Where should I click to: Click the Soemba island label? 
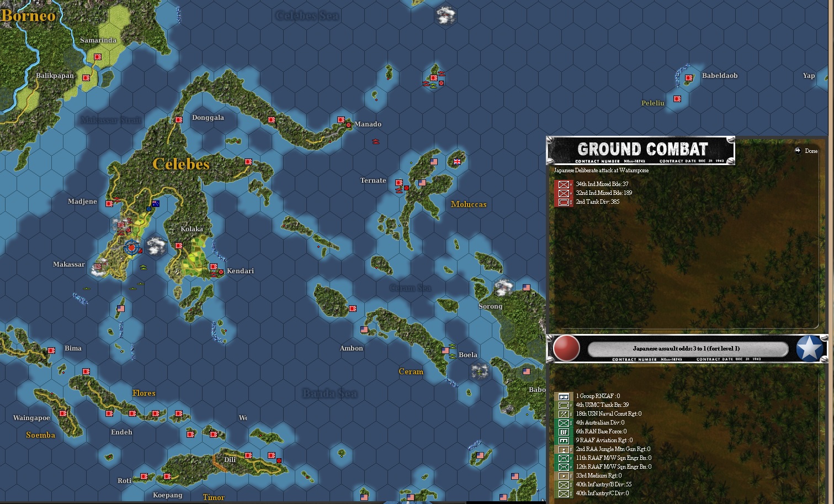coord(41,435)
